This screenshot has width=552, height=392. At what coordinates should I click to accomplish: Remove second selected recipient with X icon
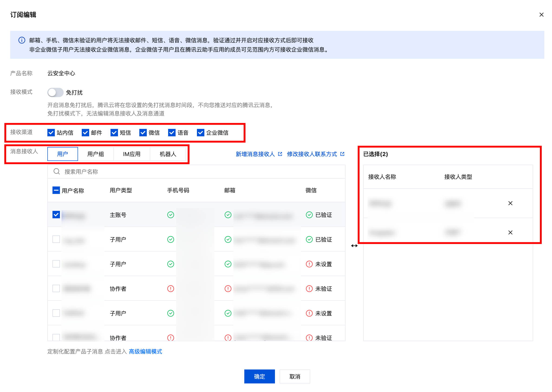pyautogui.click(x=510, y=232)
